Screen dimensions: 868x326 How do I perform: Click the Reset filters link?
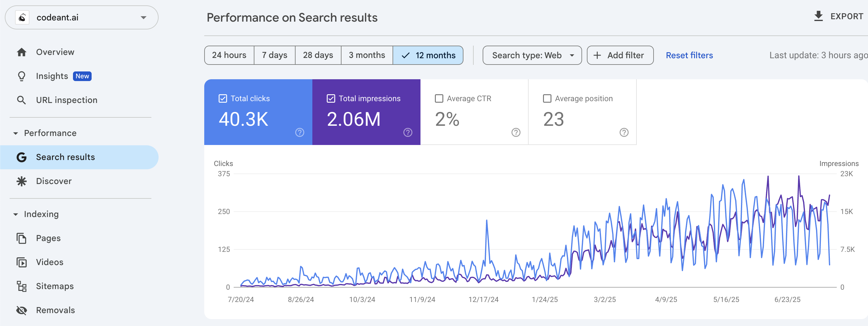(x=689, y=55)
